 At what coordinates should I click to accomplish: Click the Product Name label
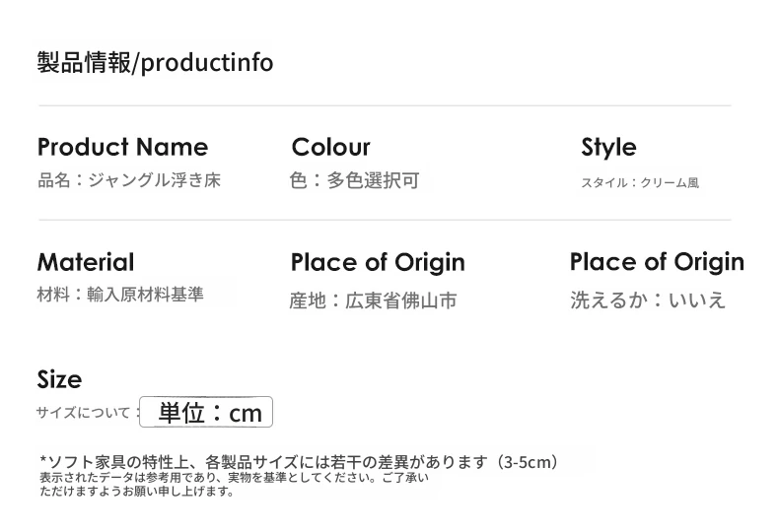point(122,147)
